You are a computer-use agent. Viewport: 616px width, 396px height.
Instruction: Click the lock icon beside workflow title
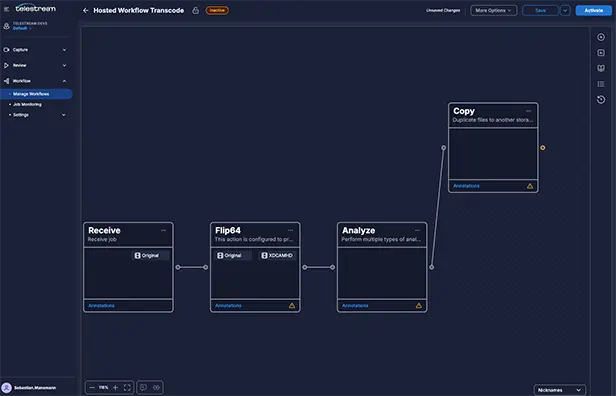tap(195, 11)
